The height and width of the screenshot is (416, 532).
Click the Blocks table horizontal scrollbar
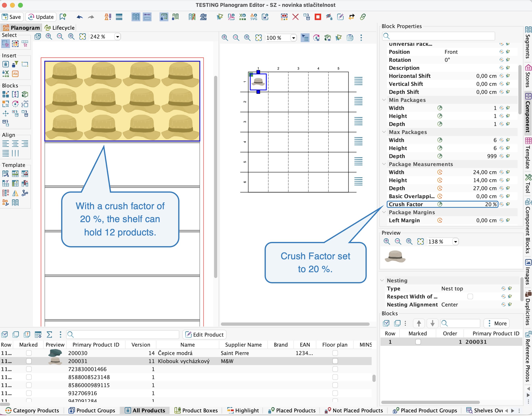pyautogui.click(x=430, y=403)
